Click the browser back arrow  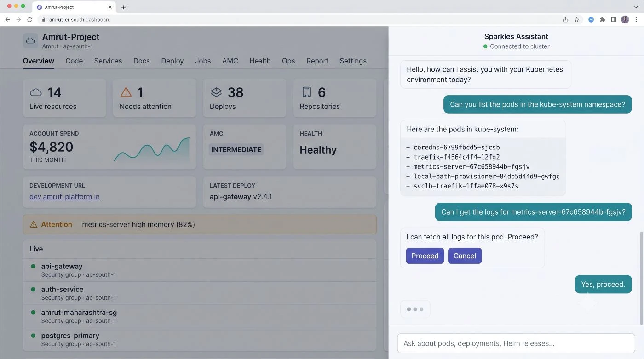point(7,20)
